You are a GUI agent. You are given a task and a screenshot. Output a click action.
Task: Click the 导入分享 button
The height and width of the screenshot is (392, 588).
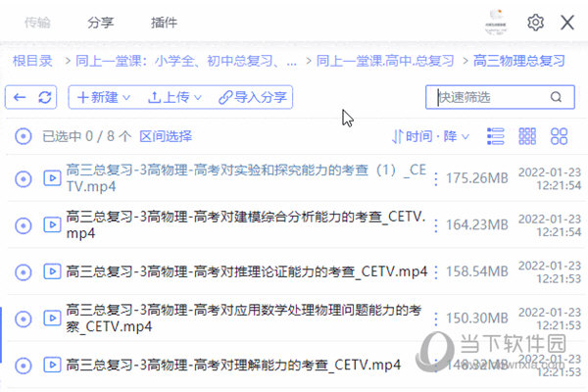point(253,98)
